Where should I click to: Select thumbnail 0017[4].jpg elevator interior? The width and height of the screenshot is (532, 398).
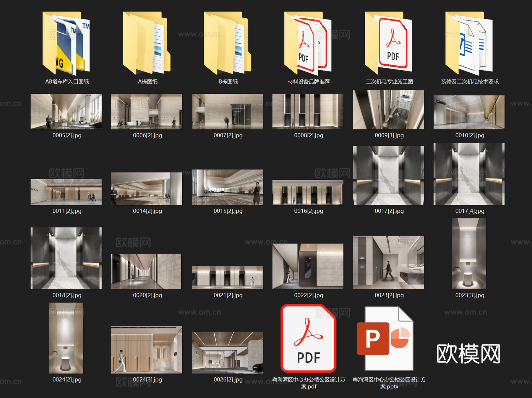click(469, 174)
